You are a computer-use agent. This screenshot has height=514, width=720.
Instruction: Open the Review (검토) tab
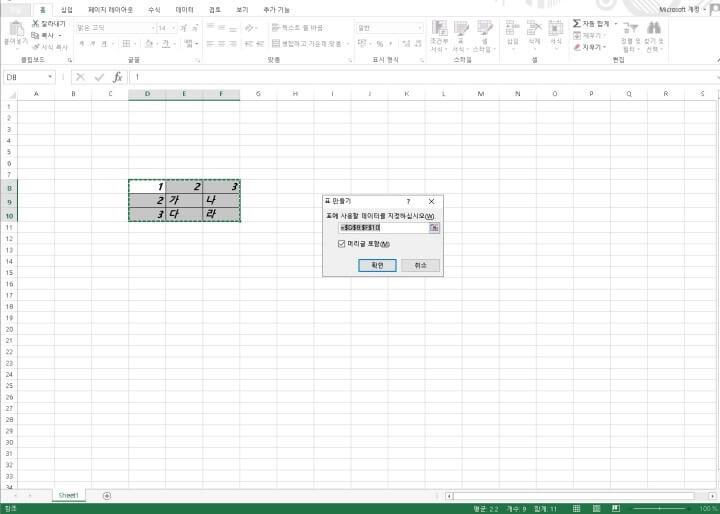(214, 10)
